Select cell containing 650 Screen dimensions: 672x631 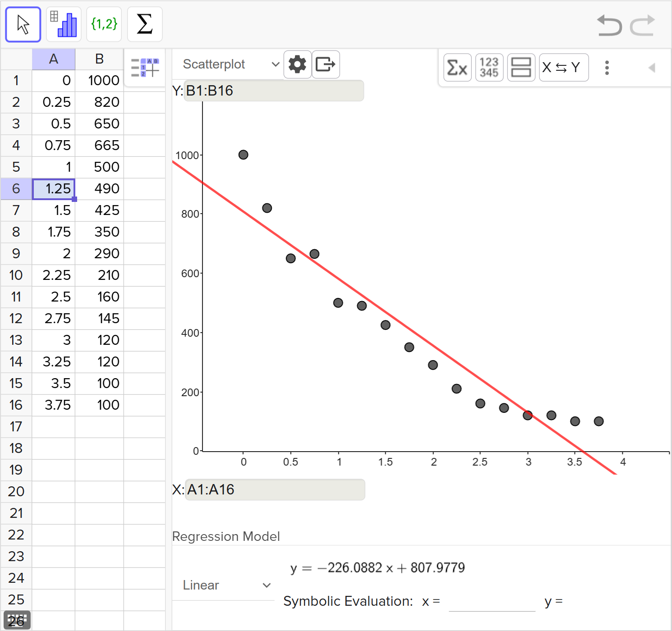point(99,124)
